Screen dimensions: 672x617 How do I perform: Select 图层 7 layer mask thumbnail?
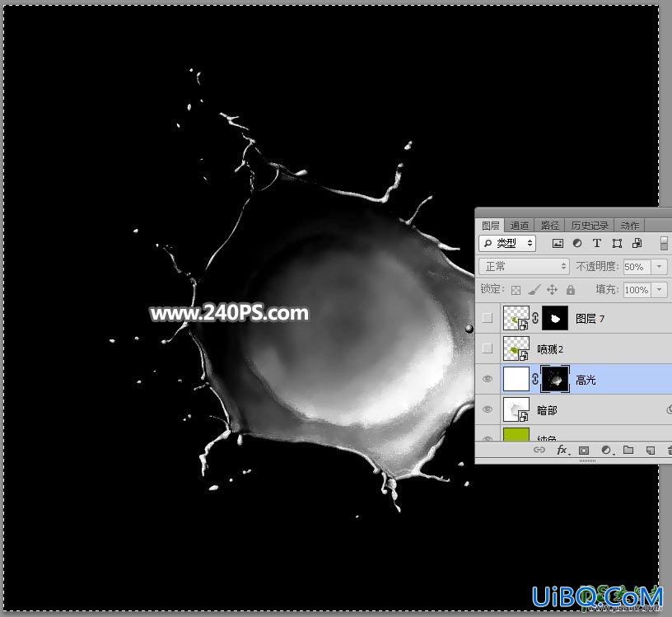click(555, 318)
